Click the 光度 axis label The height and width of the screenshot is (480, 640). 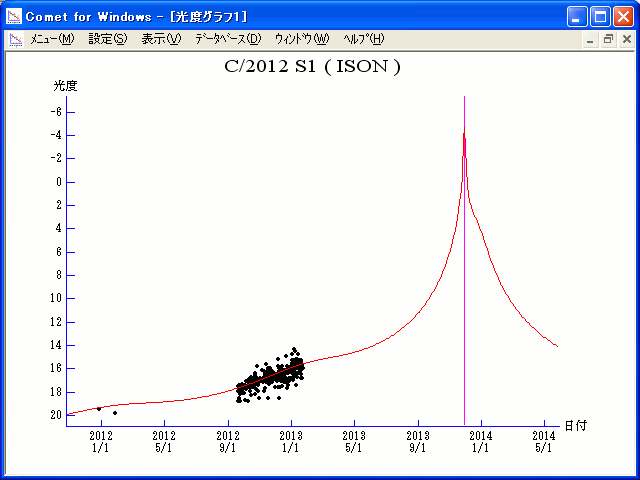pos(65,86)
